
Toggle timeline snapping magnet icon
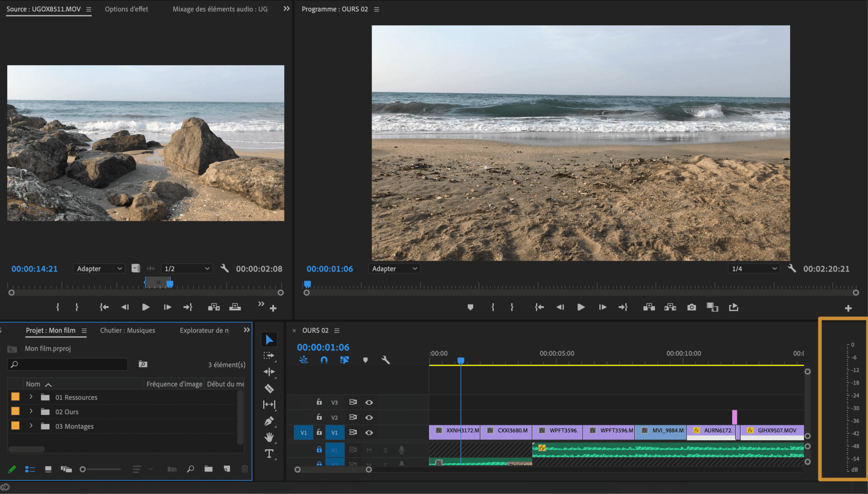[324, 360]
